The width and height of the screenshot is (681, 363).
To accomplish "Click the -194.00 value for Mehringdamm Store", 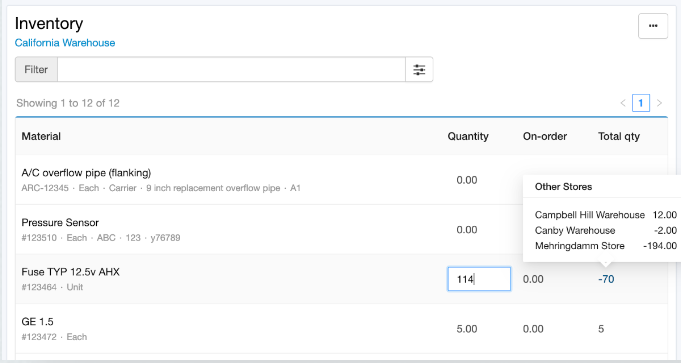I will click(660, 246).
